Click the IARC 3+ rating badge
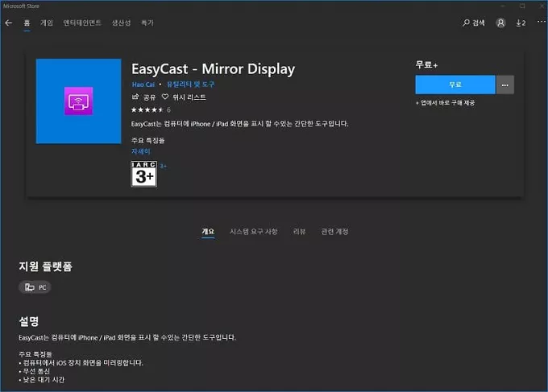 click(x=144, y=174)
